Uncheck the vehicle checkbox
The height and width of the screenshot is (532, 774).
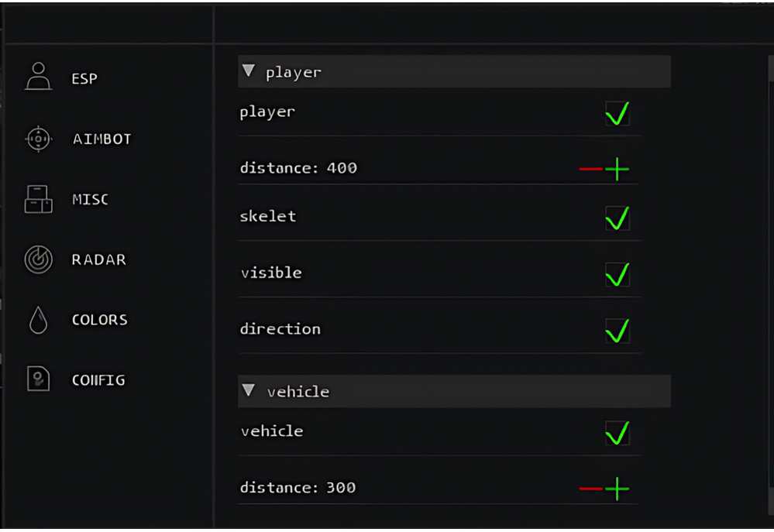click(x=617, y=433)
